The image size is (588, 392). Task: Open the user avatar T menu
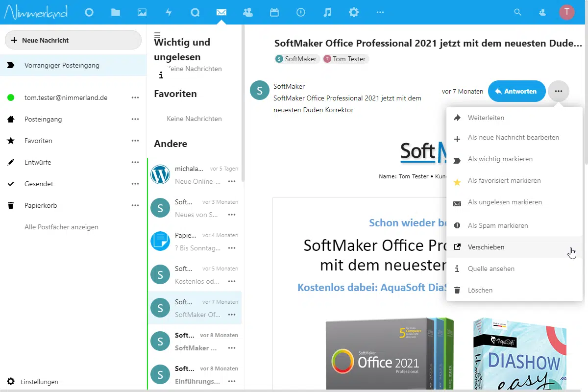click(x=567, y=12)
